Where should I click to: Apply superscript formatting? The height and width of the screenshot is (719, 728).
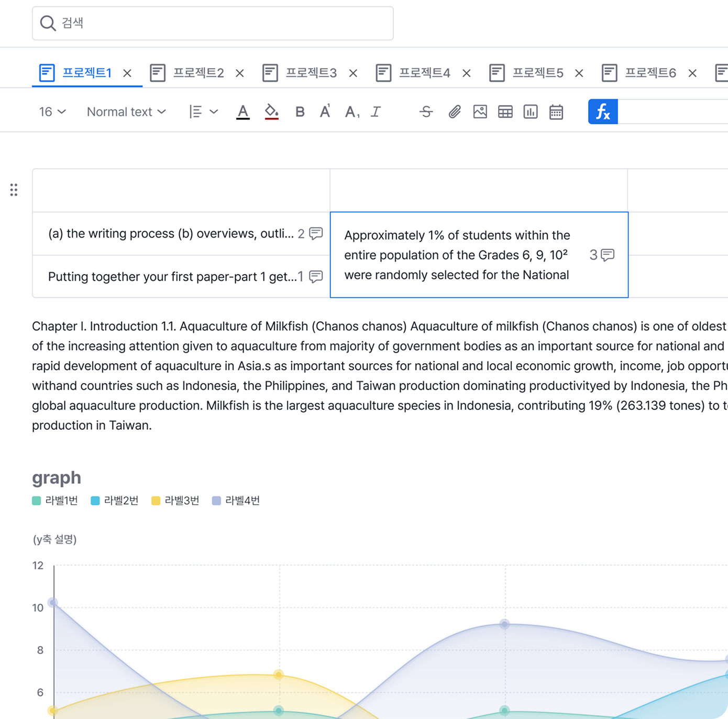[325, 112]
